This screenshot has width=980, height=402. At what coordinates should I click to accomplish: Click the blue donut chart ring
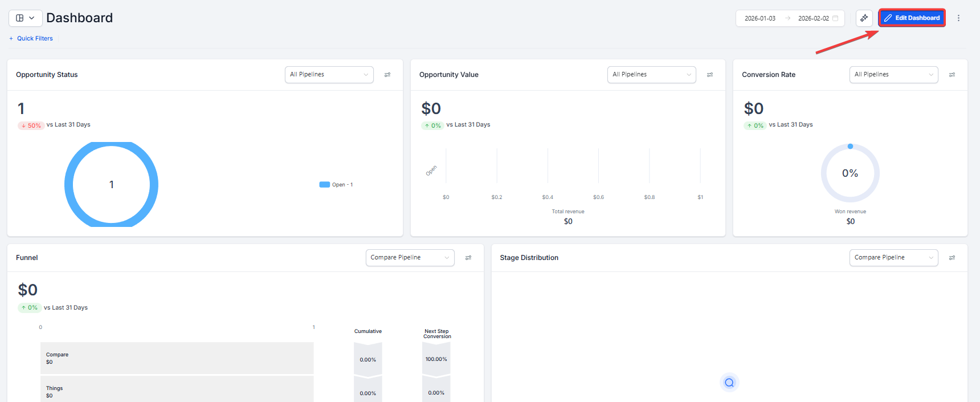[68, 185]
